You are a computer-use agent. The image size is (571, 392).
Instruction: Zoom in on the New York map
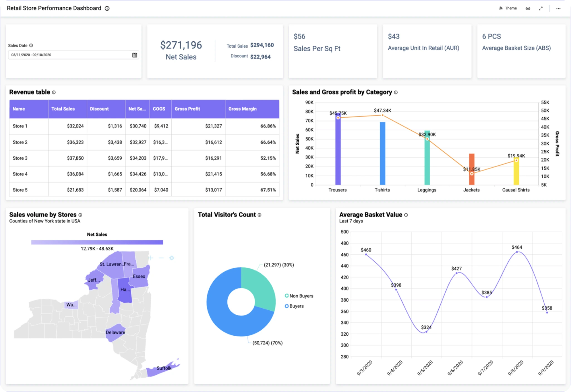150,258
